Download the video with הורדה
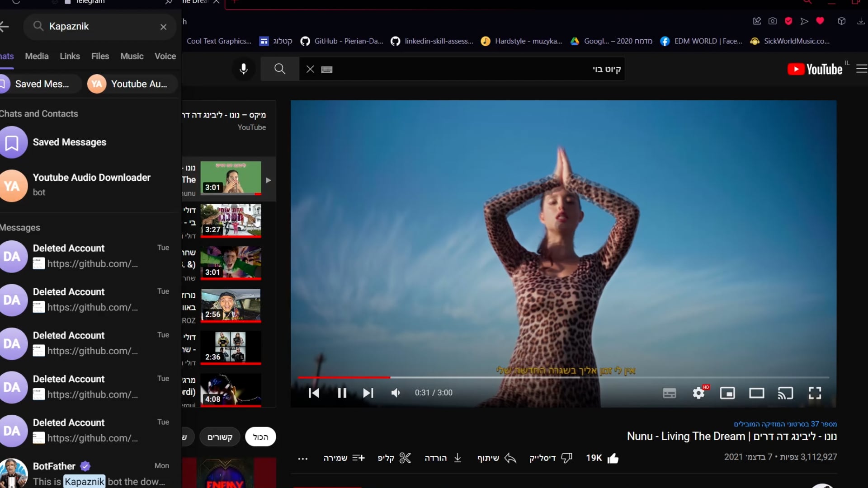This screenshot has width=868, height=488. 443,458
